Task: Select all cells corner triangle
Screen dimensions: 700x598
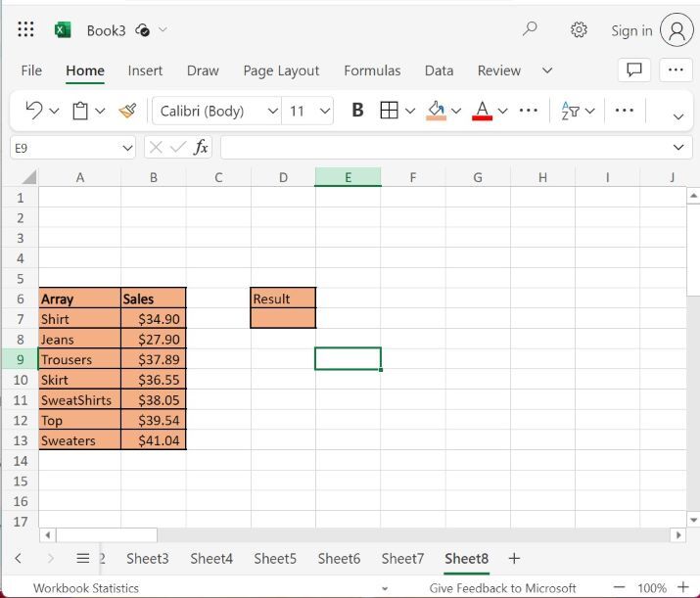Action: [29, 177]
